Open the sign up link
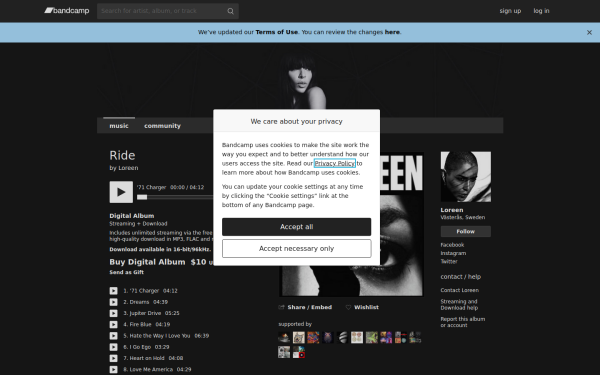Screen dimensions: 600x375 pos(510,11)
